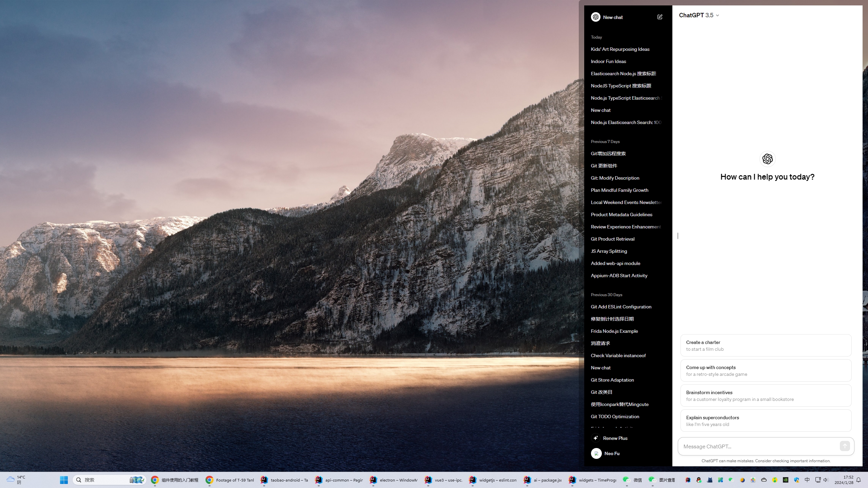Open the Kids' Art Repurposing Ideas chat
Image resolution: width=868 pixels, height=488 pixels.
(620, 49)
